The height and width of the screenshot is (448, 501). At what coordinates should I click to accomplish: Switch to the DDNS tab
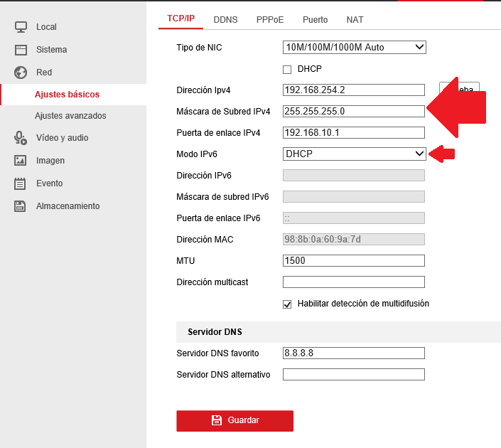point(225,20)
